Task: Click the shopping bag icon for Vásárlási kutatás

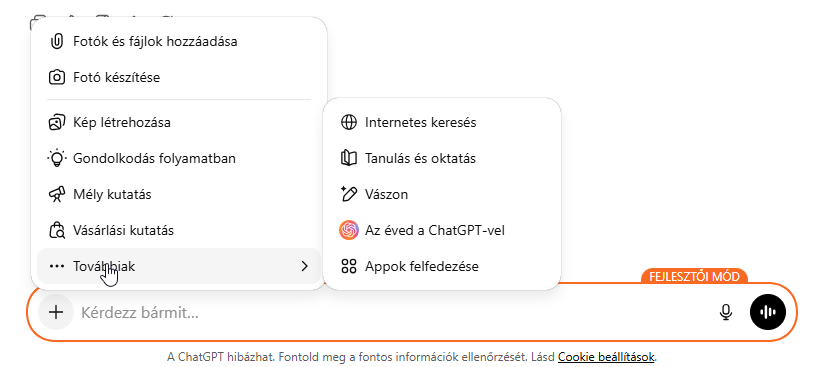Action: pyautogui.click(x=56, y=230)
